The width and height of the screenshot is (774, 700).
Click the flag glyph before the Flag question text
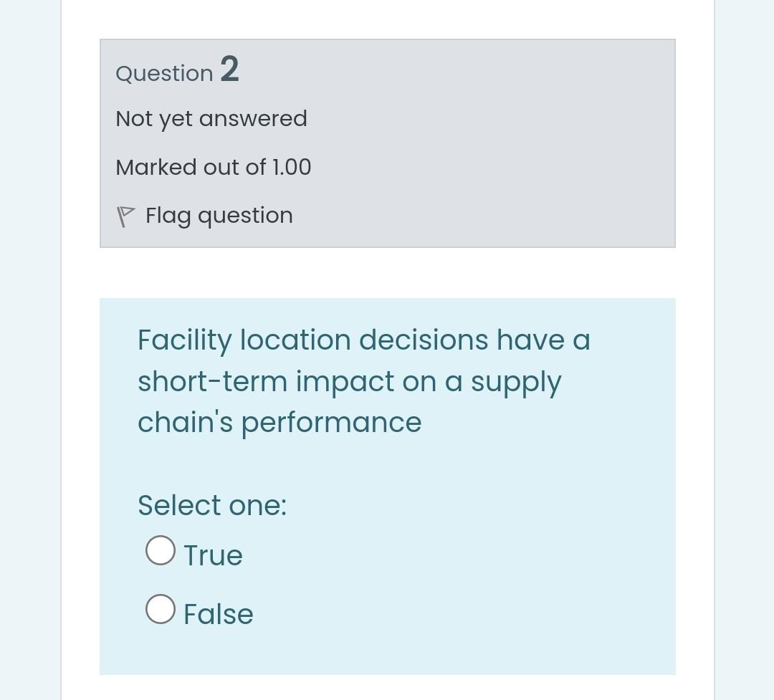125,215
